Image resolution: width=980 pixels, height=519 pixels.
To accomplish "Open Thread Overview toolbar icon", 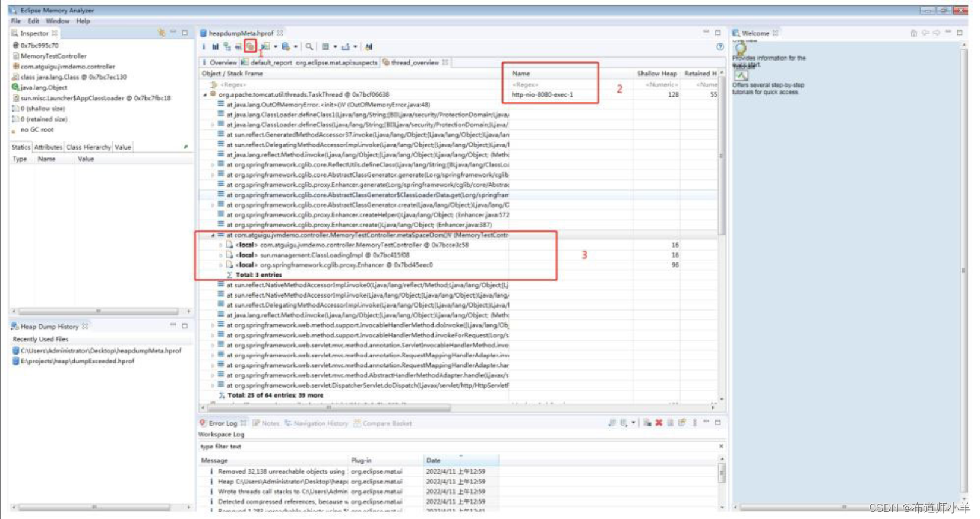I will click(x=250, y=46).
